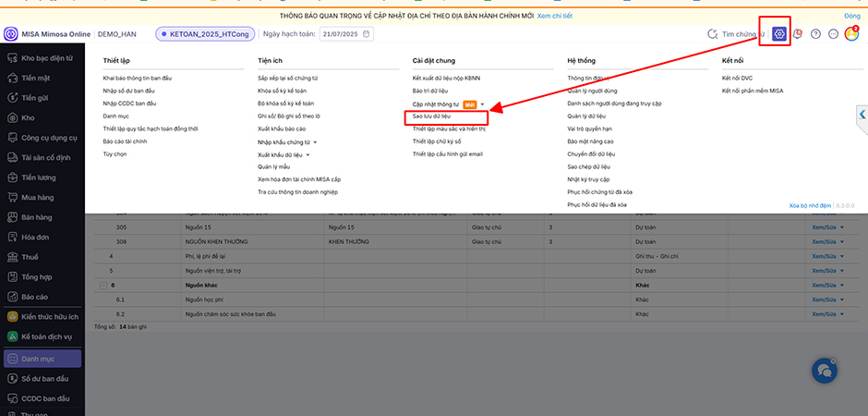Click the Ngày hạch toán date field
Image resolution: width=868 pixels, height=416 pixels.
[346, 34]
